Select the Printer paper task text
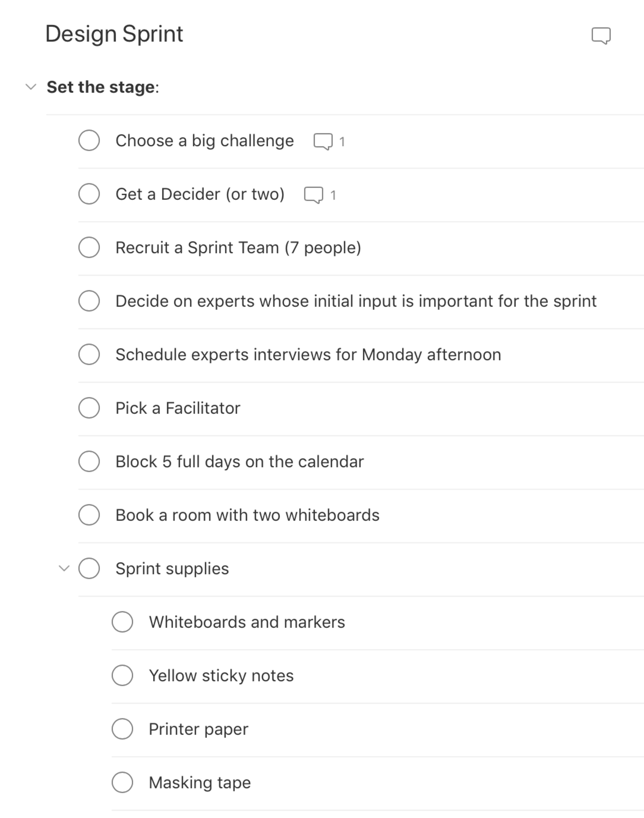 pos(198,729)
